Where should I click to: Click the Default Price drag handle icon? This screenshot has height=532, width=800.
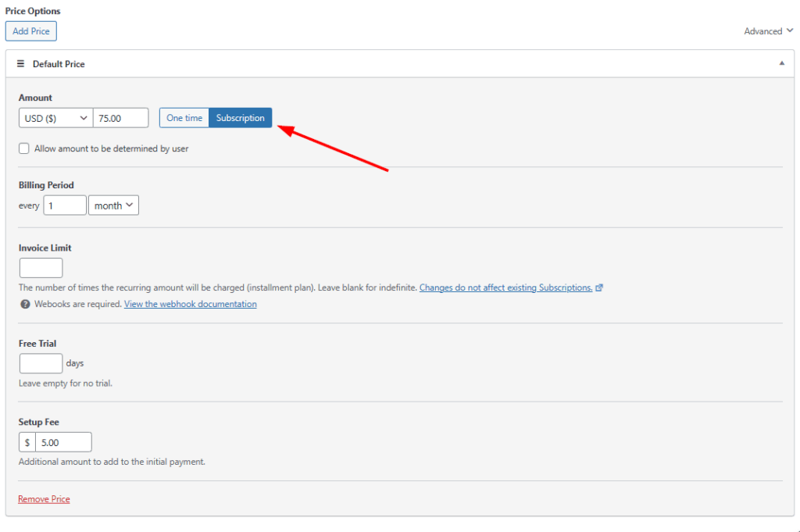pyautogui.click(x=21, y=64)
